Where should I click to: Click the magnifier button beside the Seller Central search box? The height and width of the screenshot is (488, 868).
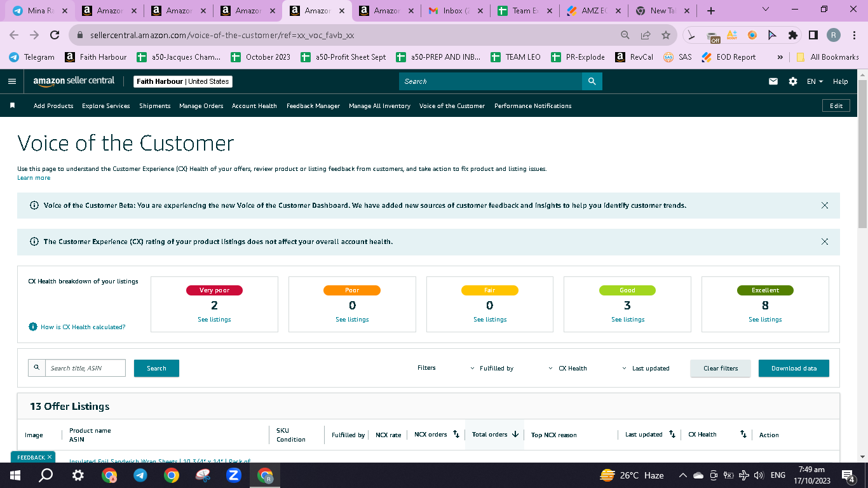[592, 81]
